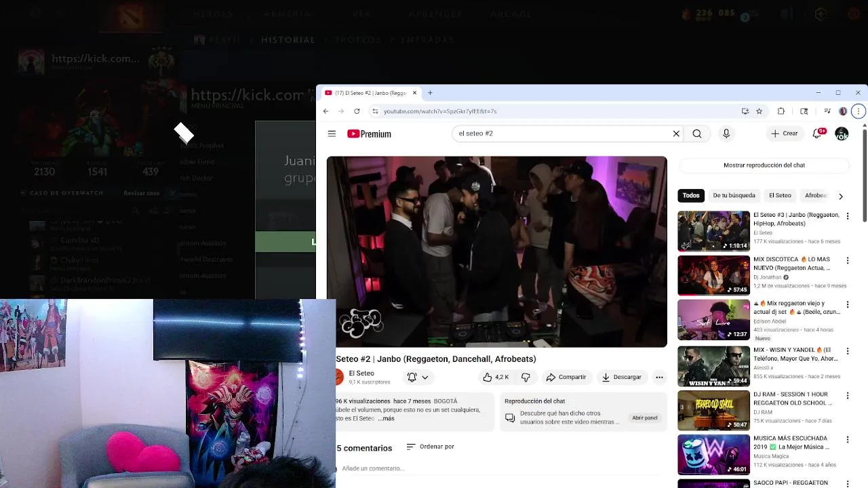868x488 pixels.
Task: Select the Todos filter chip
Action: (x=691, y=196)
